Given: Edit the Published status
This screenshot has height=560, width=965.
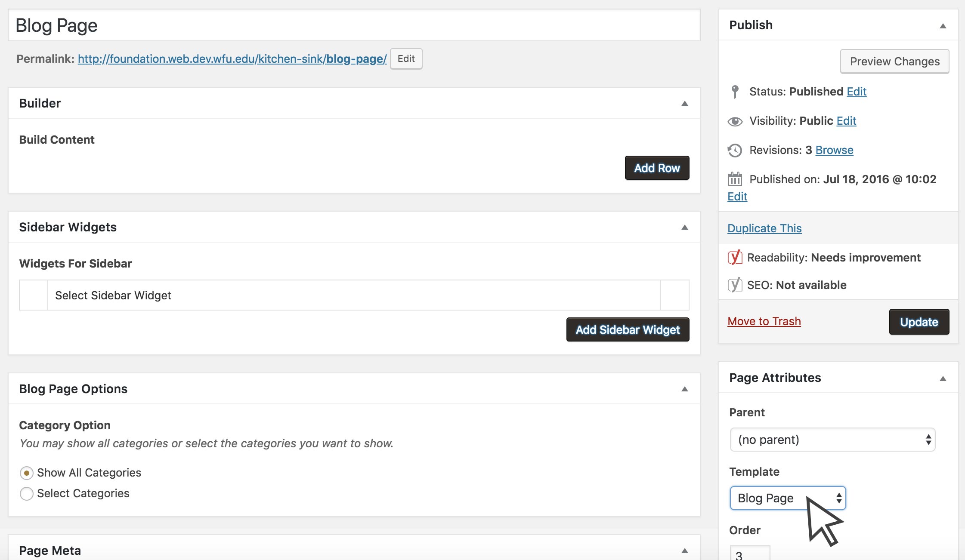Looking at the screenshot, I should pos(856,92).
